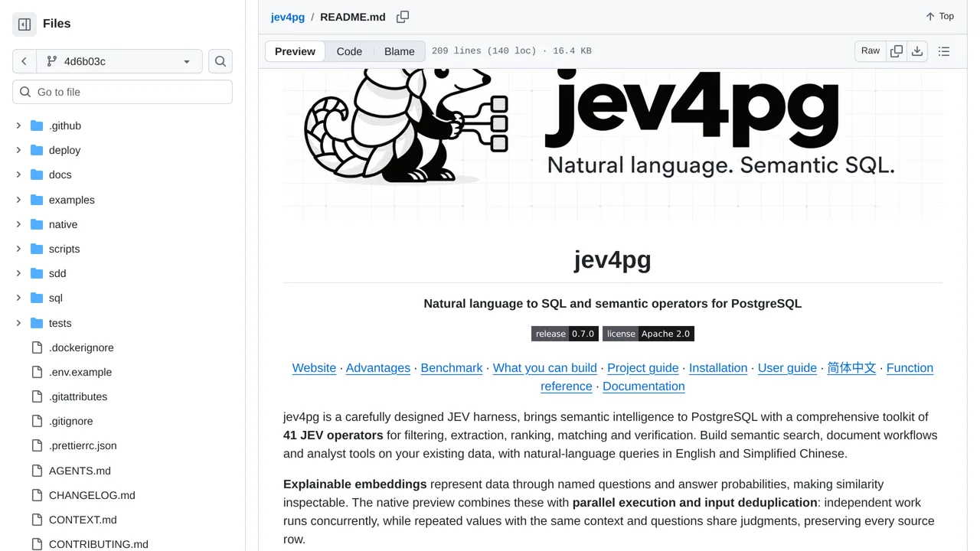Switch to the Blame tab
The width and height of the screenshot is (980, 551).
(400, 51)
